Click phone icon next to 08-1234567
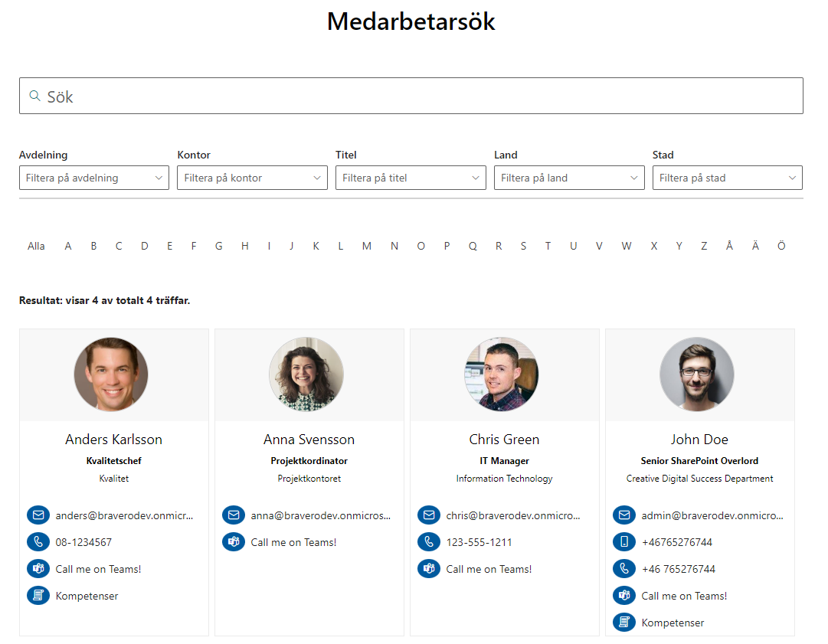This screenshot has height=644, width=828. click(x=38, y=541)
